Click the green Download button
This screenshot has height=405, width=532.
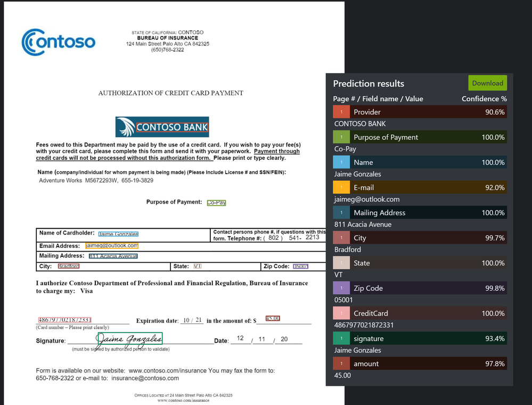488,83
